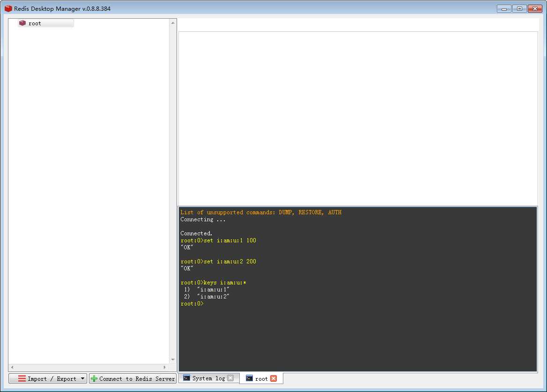
Task: Maximize the Redis Desktop Manager window
Action: point(519,9)
